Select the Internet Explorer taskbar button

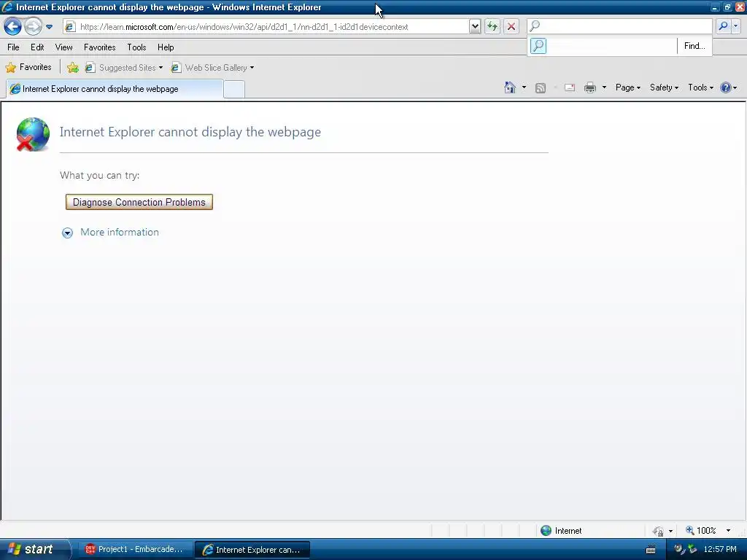click(x=252, y=550)
